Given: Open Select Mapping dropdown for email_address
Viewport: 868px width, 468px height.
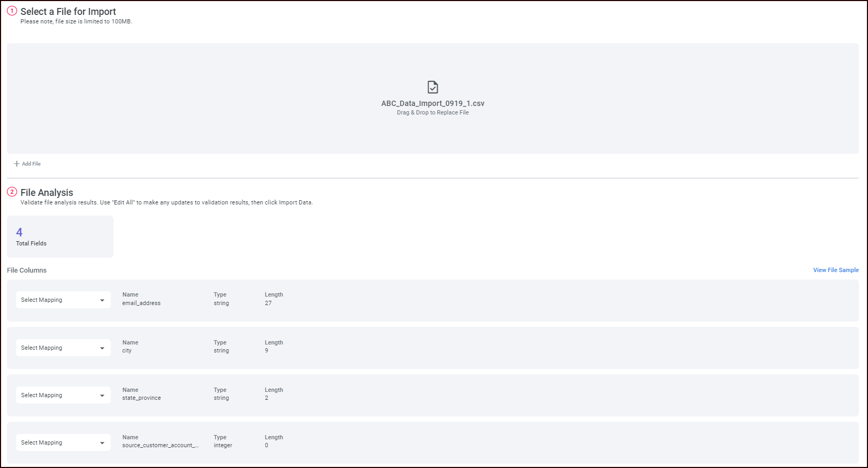Looking at the screenshot, I should [63, 300].
